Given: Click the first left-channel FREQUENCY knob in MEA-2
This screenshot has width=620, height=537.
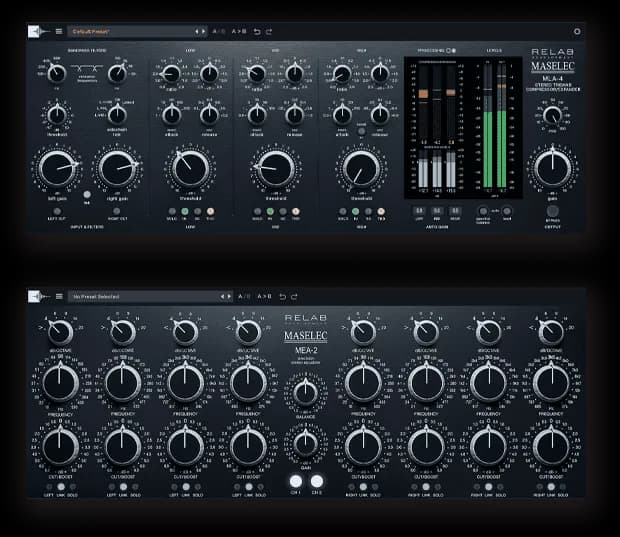Looking at the screenshot, I should pos(60,383).
